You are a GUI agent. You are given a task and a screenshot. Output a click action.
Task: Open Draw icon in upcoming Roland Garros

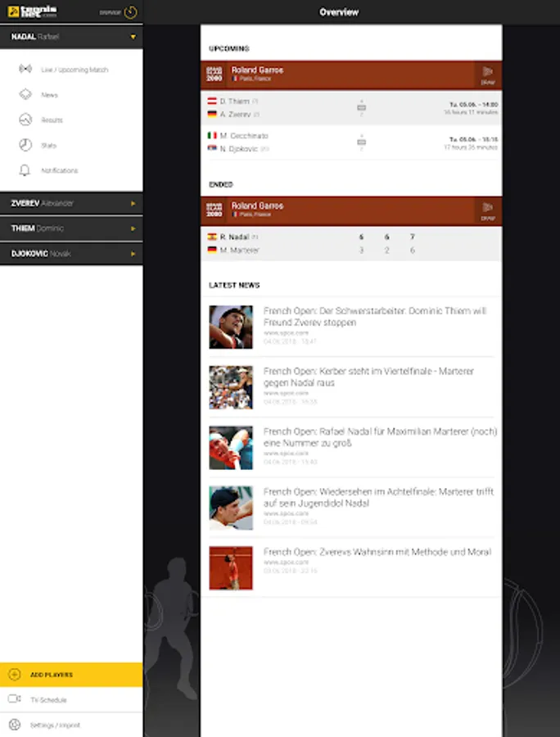(488, 75)
